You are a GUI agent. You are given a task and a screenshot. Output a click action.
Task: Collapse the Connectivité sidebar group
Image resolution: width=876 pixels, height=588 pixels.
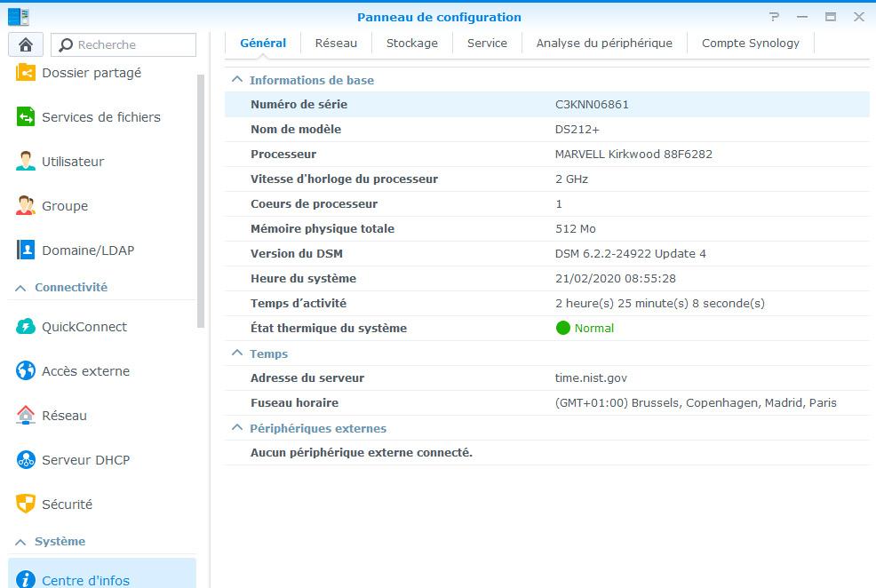(x=21, y=288)
